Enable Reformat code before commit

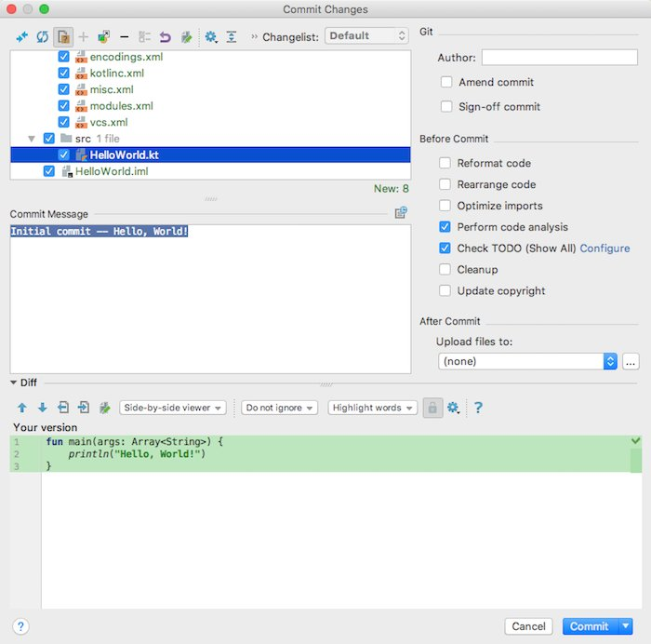(x=445, y=163)
